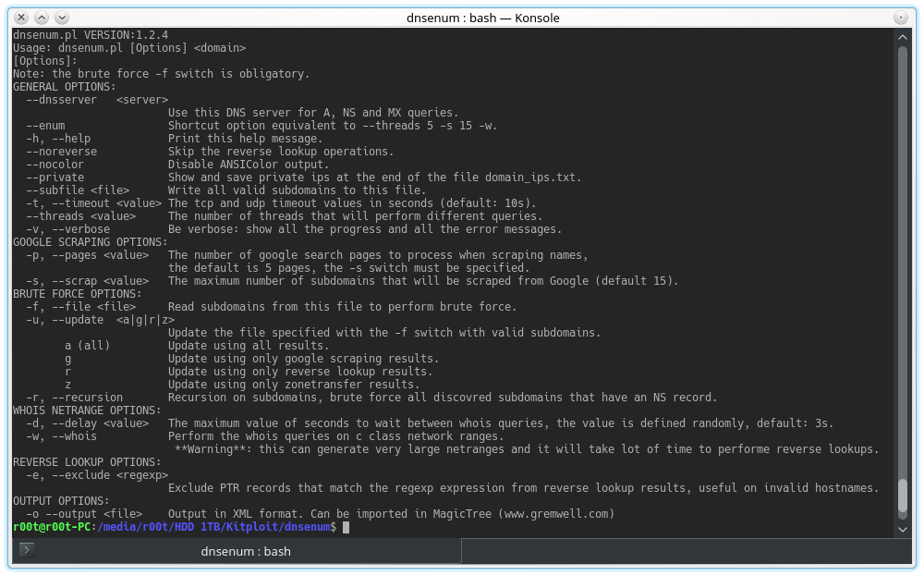
Task: Select the "dnsenum : bash" tab
Action: pos(246,551)
